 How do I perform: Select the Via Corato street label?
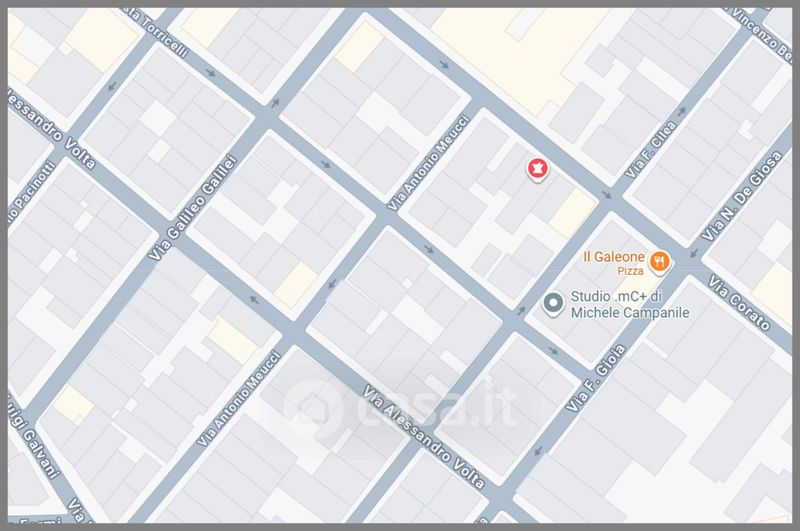click(739, 303)
